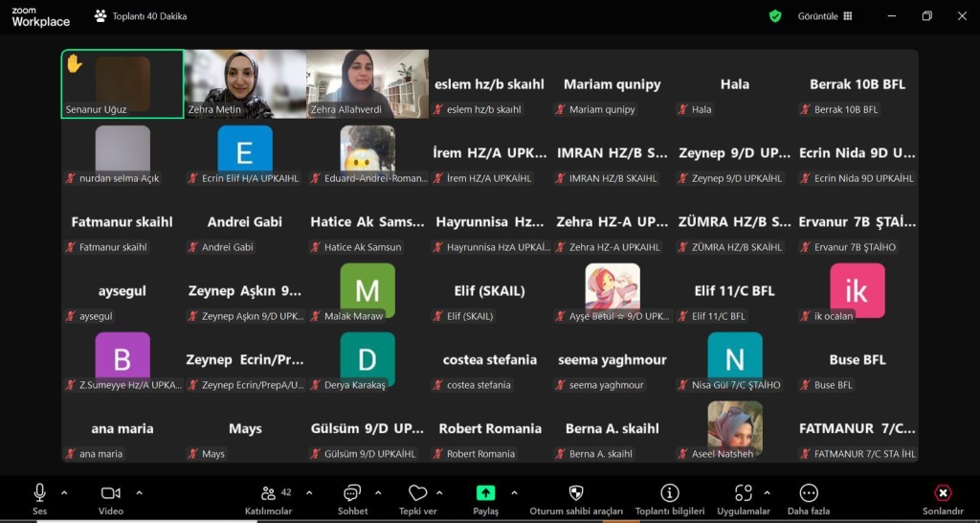Viewport: 980px width, 523px height.
Task: Click the Sonlandır end meeting button
Action: click(x=943, y=494)
